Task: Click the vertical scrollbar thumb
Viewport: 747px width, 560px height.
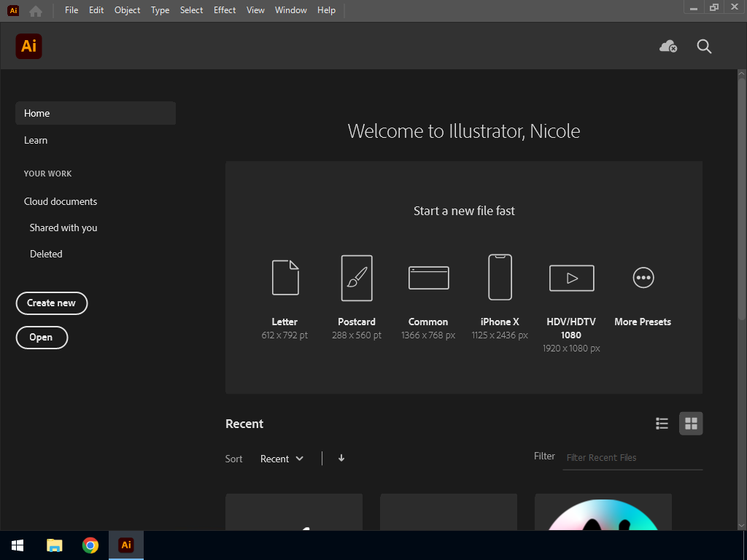Action: click(741, 199)
